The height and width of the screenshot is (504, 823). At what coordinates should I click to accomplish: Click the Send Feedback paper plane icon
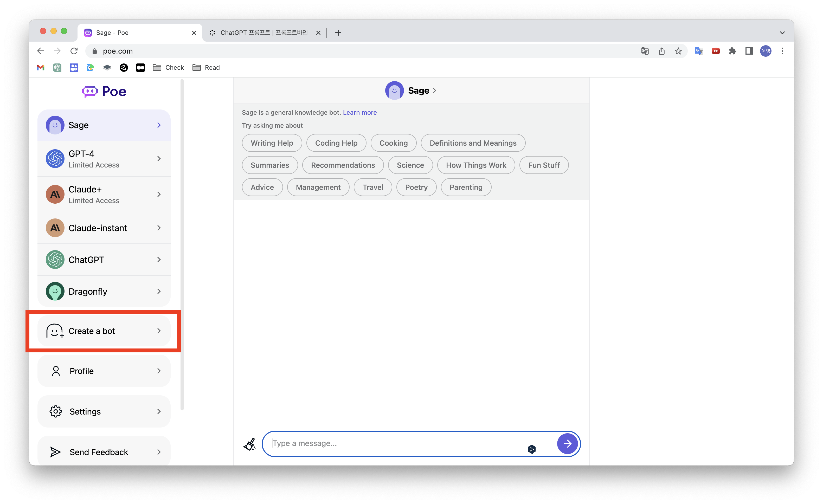(x=55, y=451)
